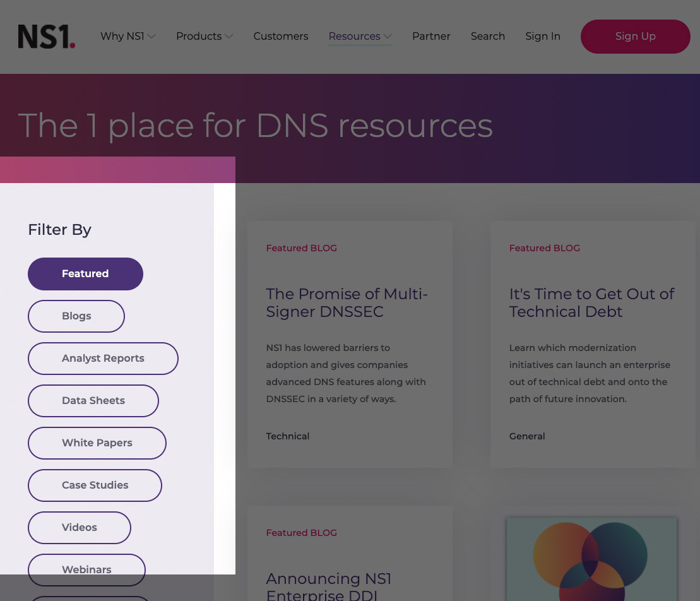Click the Filter By heading
The image size is (700, 601).
pos(59,230)
